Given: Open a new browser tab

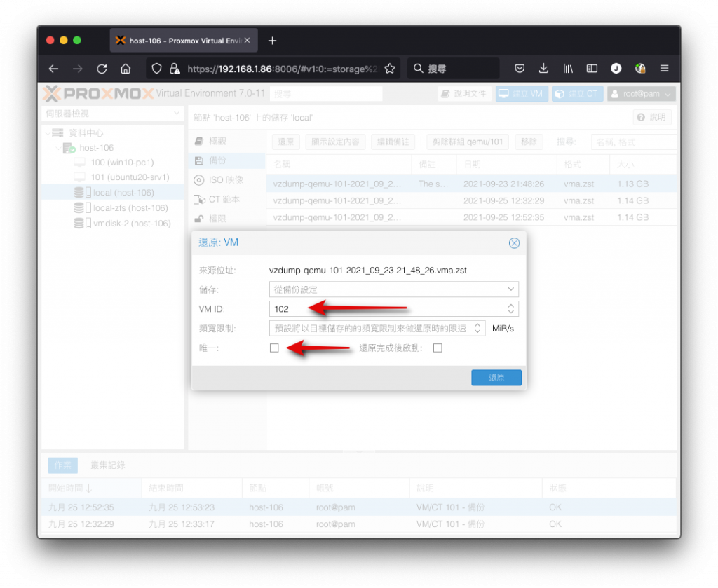Looking at the screenshot, I should (272, 41).
